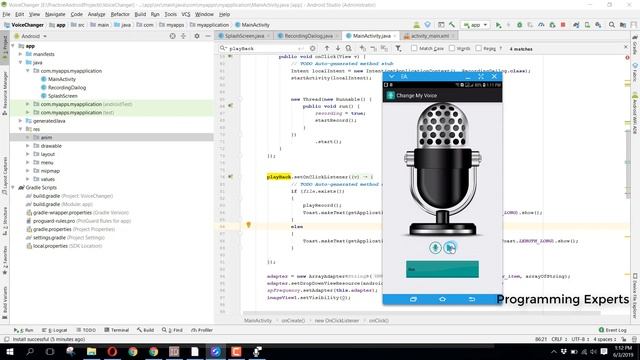
Task: Switch to activity_main.xml tab
Action: coord(429,36)
